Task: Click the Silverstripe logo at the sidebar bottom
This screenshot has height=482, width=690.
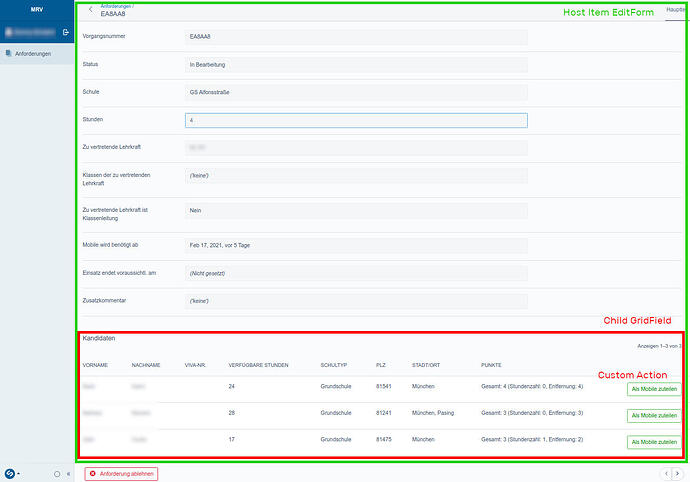Action: point(9,473)
